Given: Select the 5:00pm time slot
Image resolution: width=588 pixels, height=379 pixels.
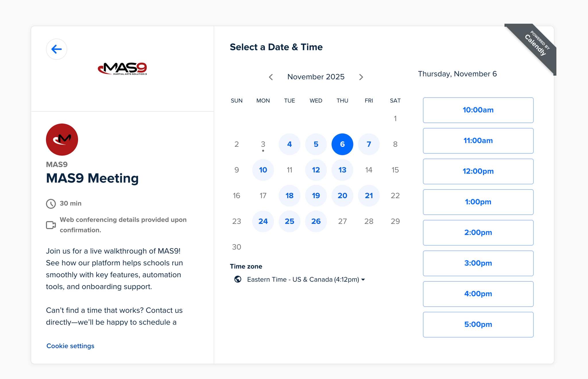Looking at the screenshot, I should pyautogui.click(x=478, y=324).
